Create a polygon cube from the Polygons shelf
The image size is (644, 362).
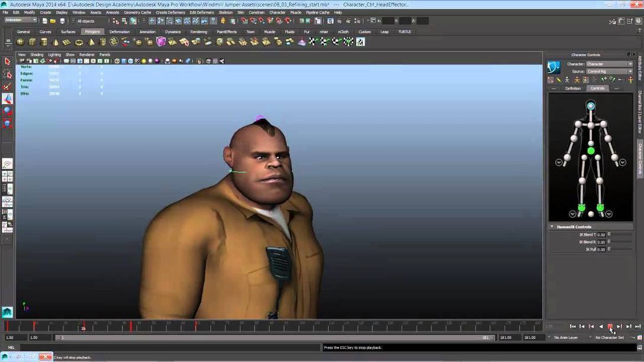[32, 41]
